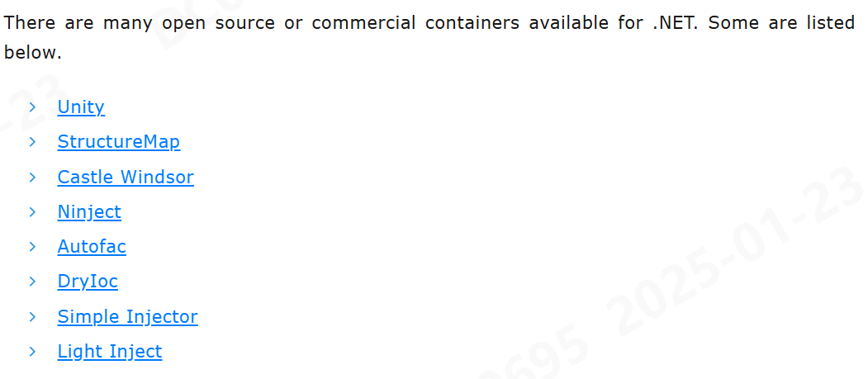
Task: Follow the Light Inject link
Action: (x=110, y=351)
